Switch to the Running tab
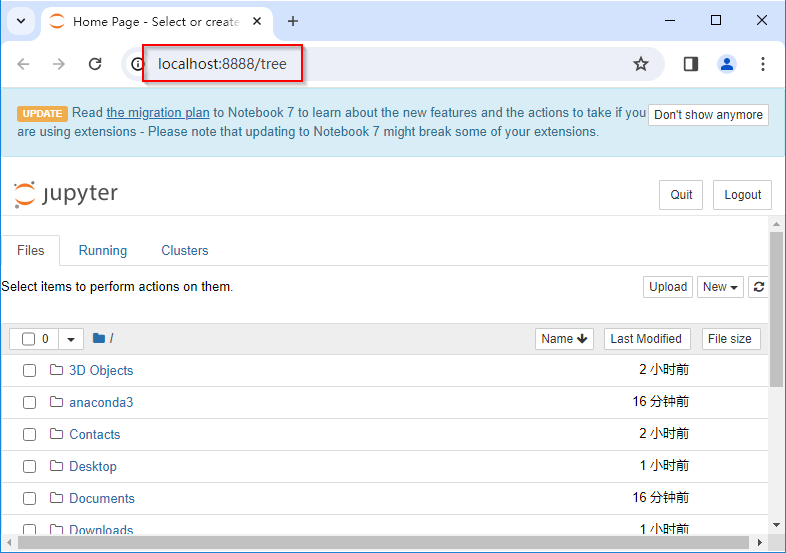The image size is (786, 553). 103,251
